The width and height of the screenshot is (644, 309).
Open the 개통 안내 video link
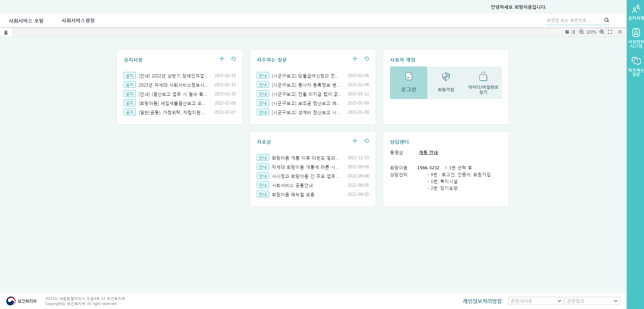pyautogui.click(x=428, y=152)
